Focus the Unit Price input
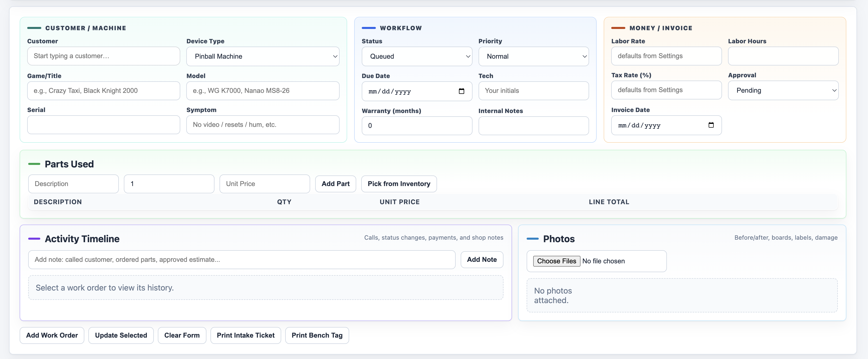Viewport: 868px width, 359px height. [x=265, y=184]
